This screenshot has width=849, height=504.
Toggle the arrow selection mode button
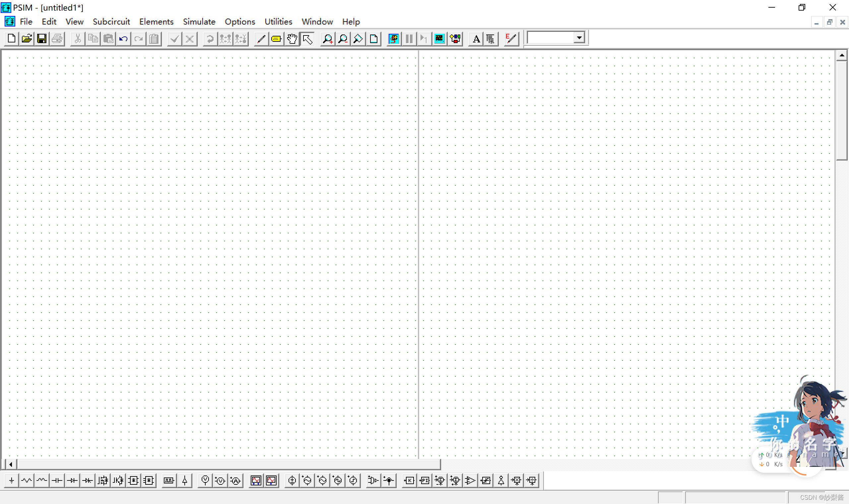[307, 39]
